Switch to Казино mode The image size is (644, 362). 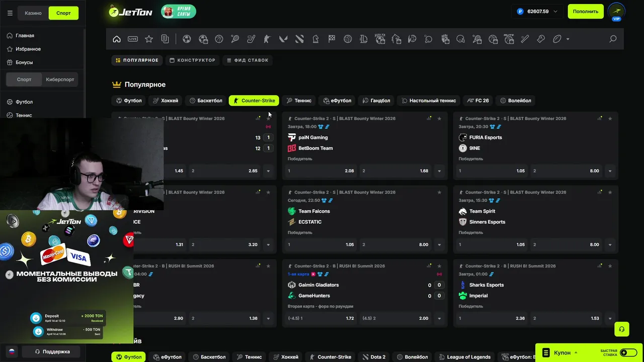point(33,13)
